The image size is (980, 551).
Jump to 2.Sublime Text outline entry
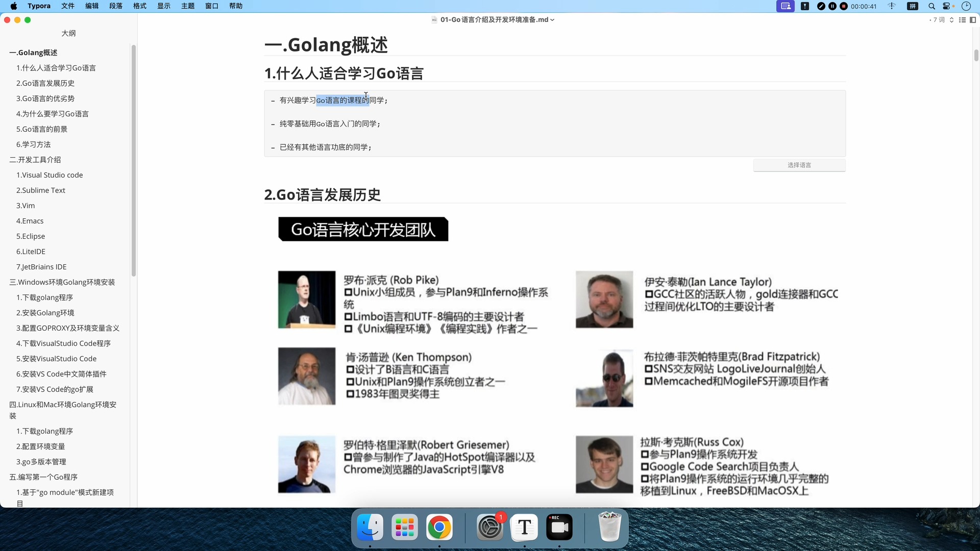[x=41, y=190]
